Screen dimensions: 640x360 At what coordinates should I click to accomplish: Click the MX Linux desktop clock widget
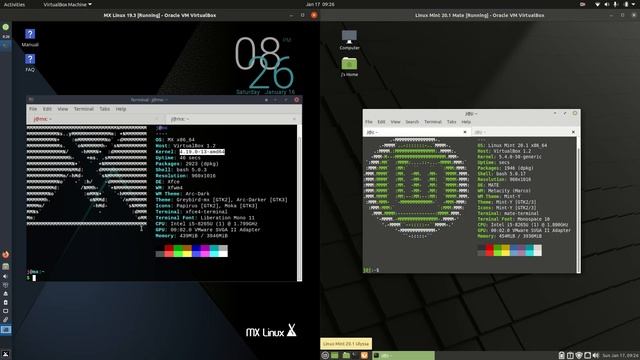264,65
